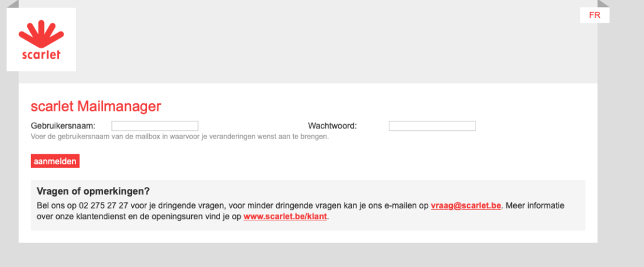Click the hint text starting 'Voer de gebruikersnaam'
This screenshot has height=267, width=644.
180,137
